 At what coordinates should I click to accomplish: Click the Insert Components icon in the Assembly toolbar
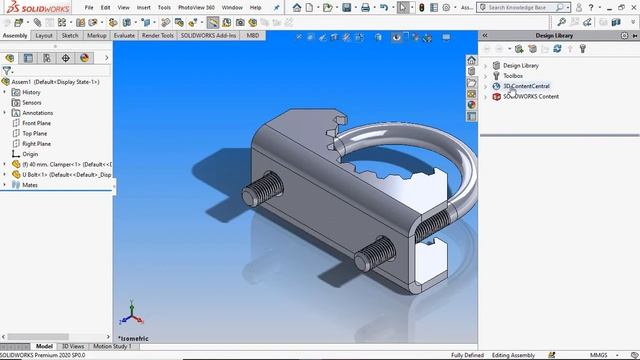[18, 22]
